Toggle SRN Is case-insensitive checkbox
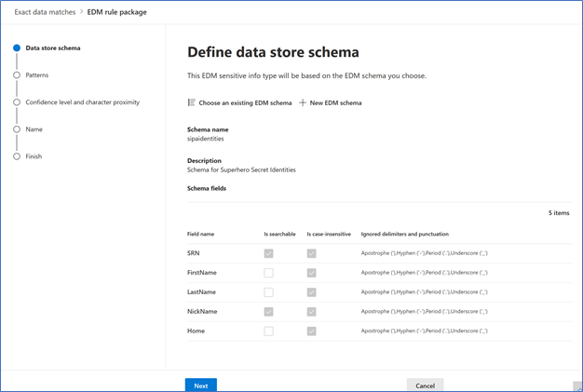The image size is (583, 392). click(312, 253)
